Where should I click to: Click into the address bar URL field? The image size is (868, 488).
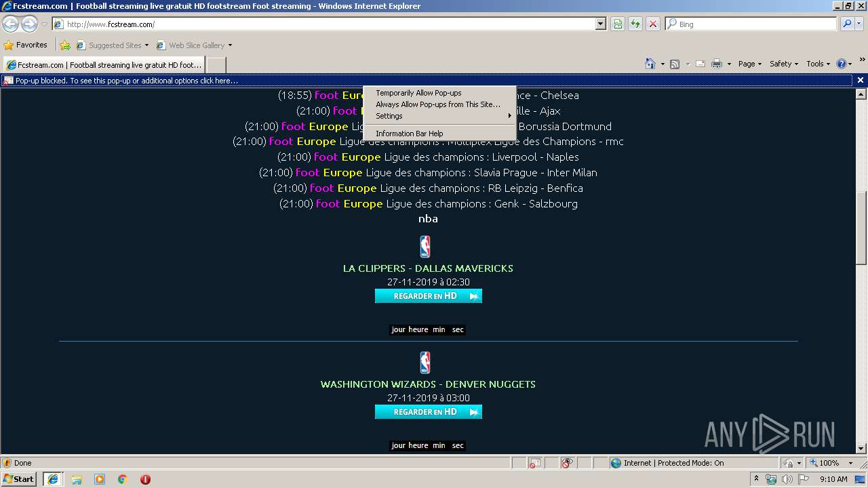(x=329, y=24)
